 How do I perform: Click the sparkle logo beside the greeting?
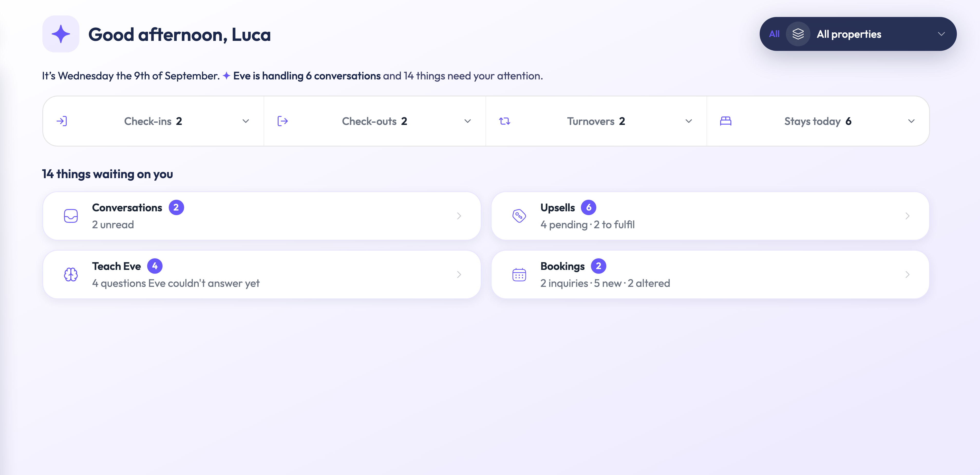point(61,34)
